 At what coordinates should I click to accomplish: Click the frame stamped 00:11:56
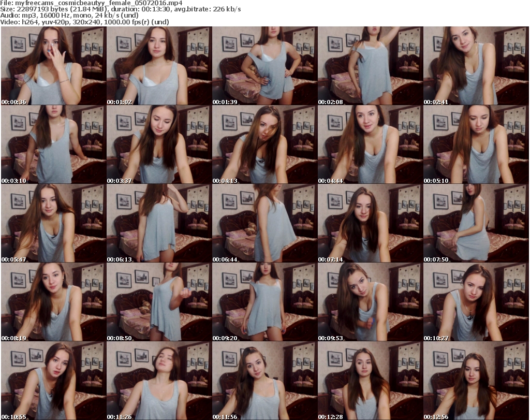264,381
